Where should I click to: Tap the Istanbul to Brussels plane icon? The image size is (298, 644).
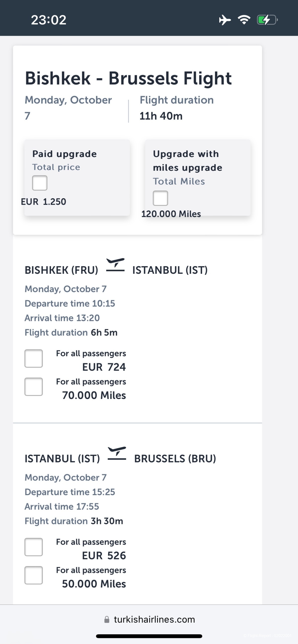(x=117, y=454)
